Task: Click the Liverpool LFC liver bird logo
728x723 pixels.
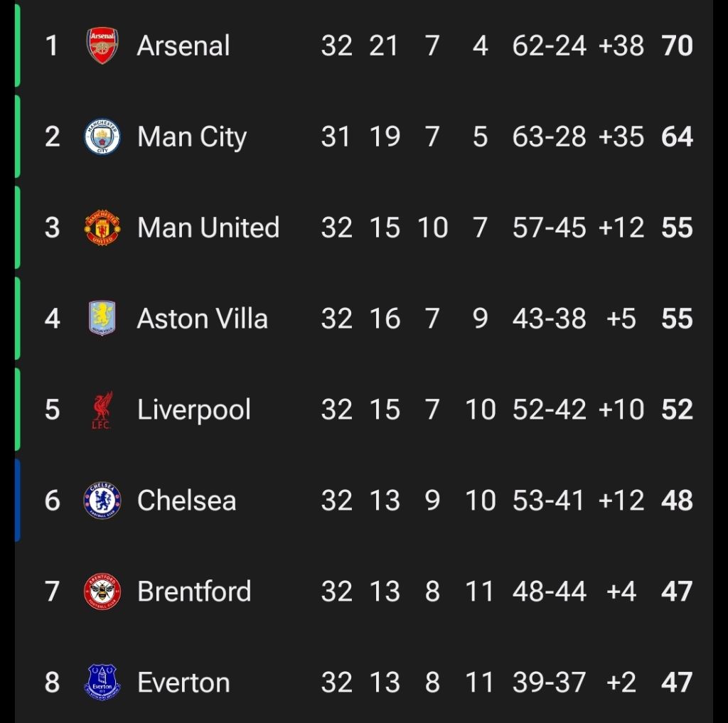Action: [x=102, y=410]
